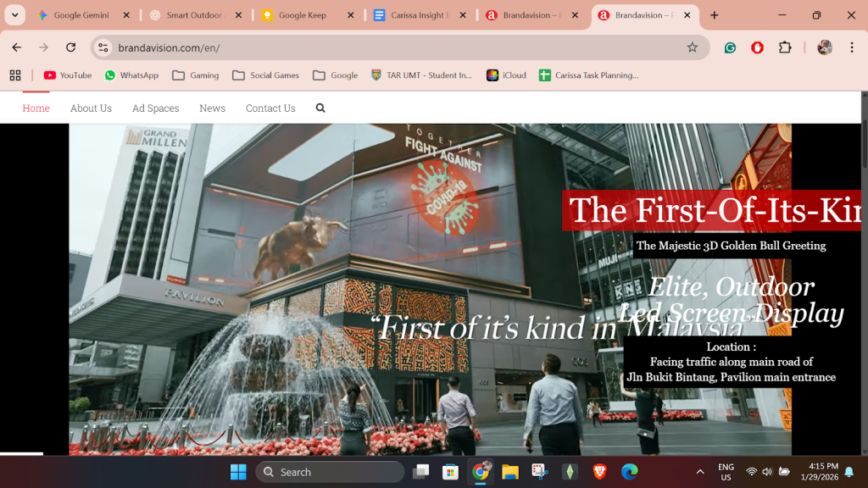This screenshot has width=868, height=488.
Task: Open Microsoft Store from the taskbar
Action: [450, 472]
